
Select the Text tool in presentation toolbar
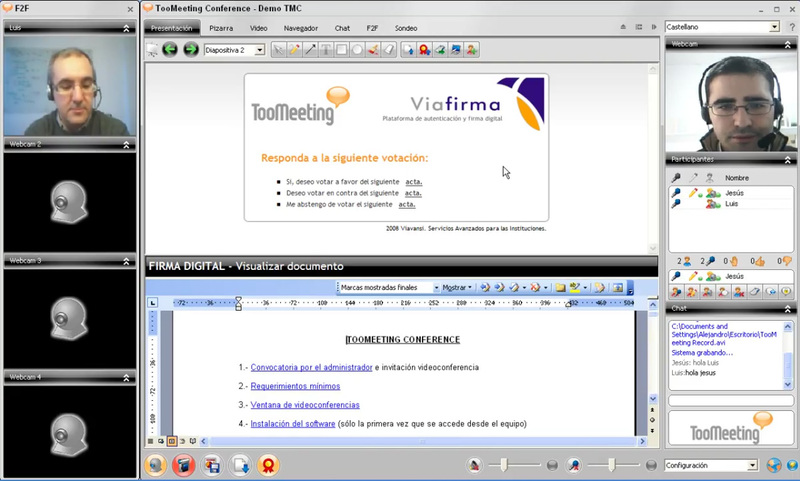point(326,49)
